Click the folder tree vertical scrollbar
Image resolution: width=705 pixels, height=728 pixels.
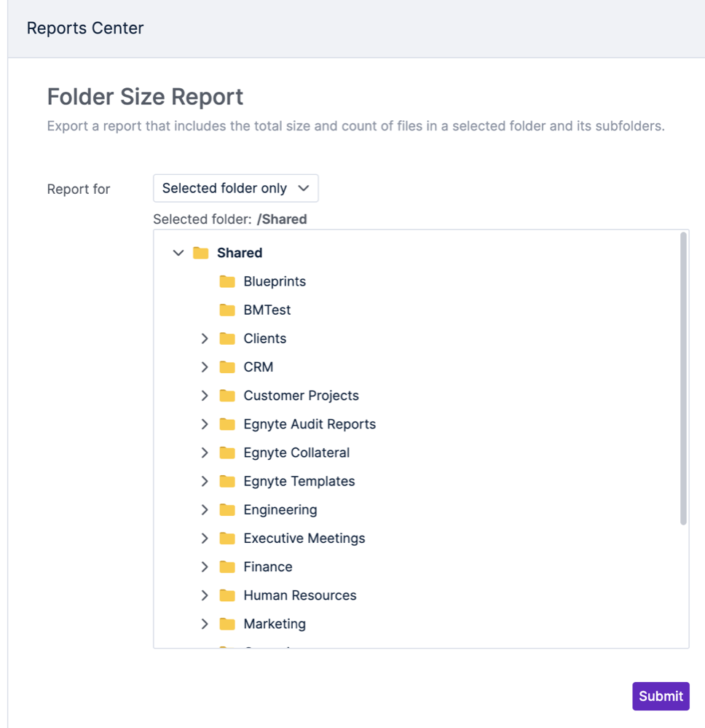click(x=683, y=378)
